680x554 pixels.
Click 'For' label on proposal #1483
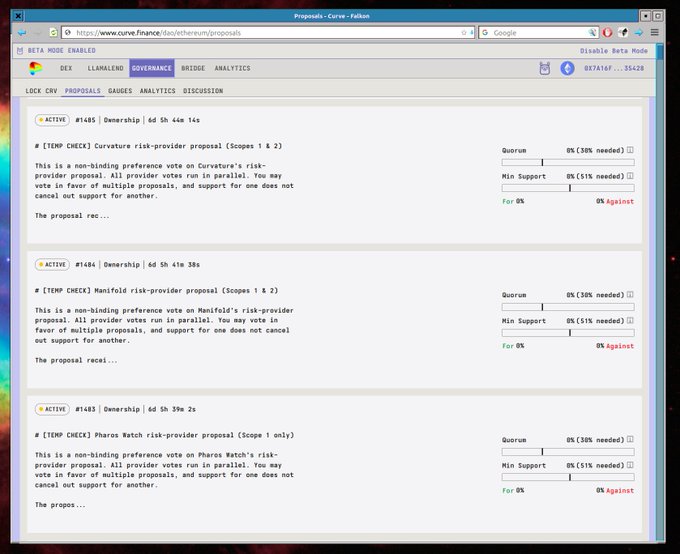tap(508, 491)
